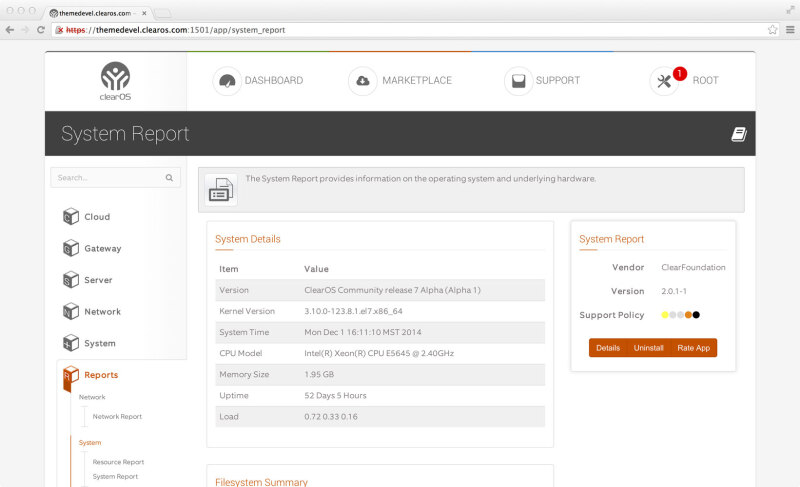Click the Gateway cube icon
Viewport: 800px width, 487px height.
[x=71, y=248]
